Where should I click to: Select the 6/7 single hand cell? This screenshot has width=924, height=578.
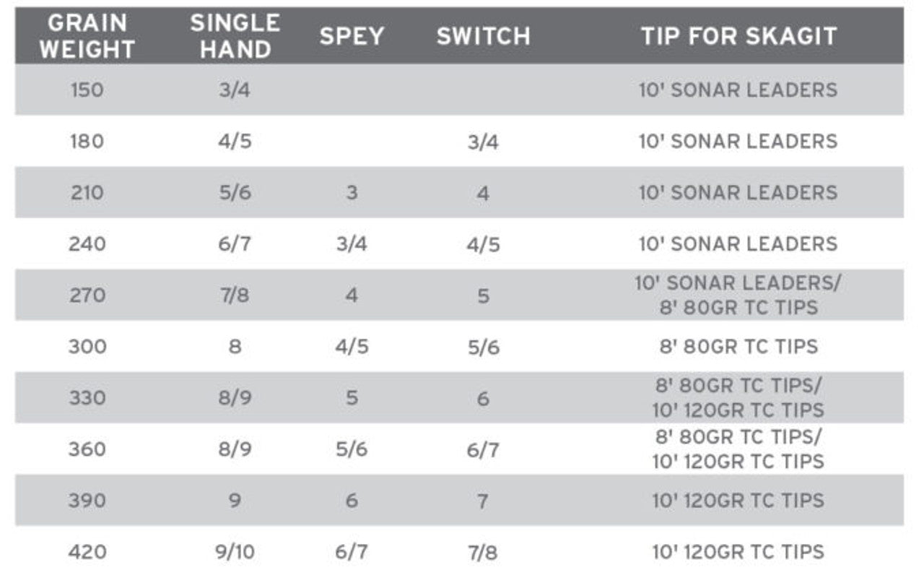[235, 244]
